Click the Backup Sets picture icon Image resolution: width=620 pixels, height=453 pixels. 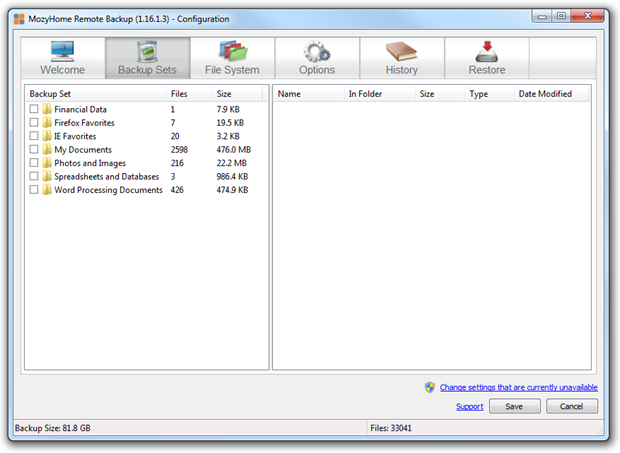click(x=147, y=51)
